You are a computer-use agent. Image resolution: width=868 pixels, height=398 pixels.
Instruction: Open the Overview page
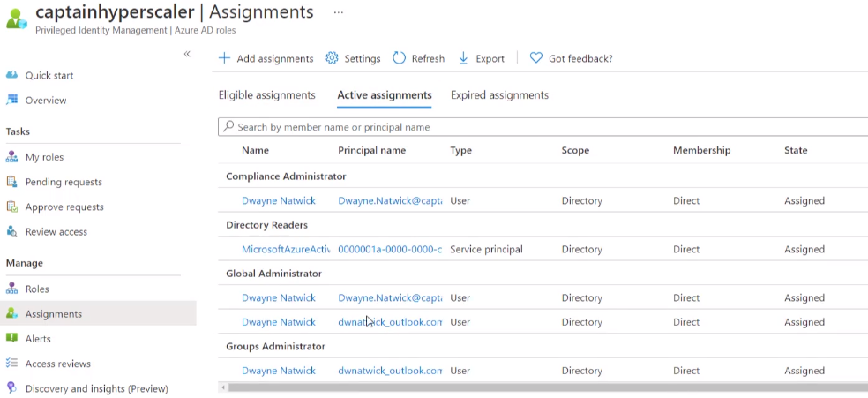click(46, 101)
